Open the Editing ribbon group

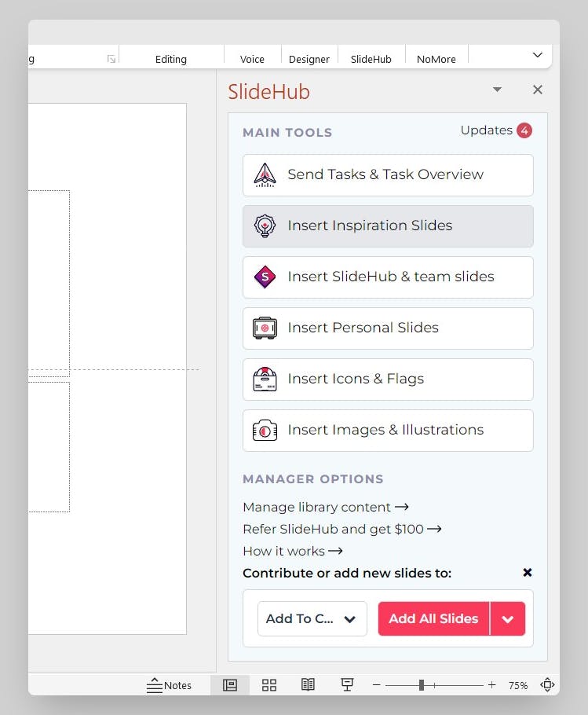point(171,59)
